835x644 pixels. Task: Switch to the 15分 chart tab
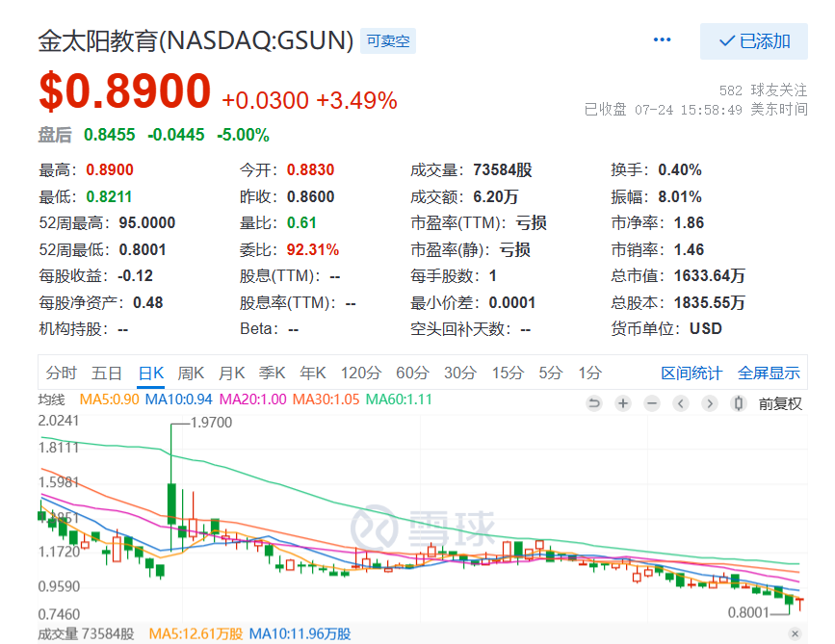click(508, 373)
